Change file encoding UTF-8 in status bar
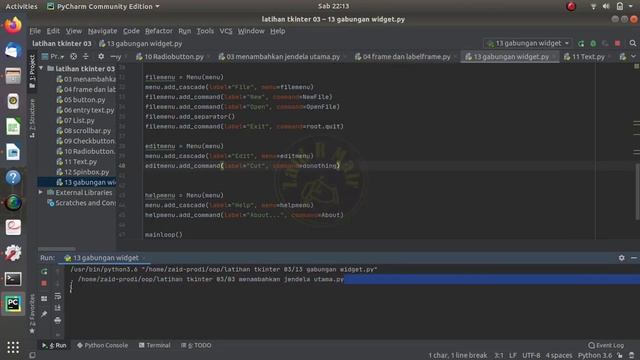Image resolution: width=640 pixels, height=360 pixels. point(531,356)
